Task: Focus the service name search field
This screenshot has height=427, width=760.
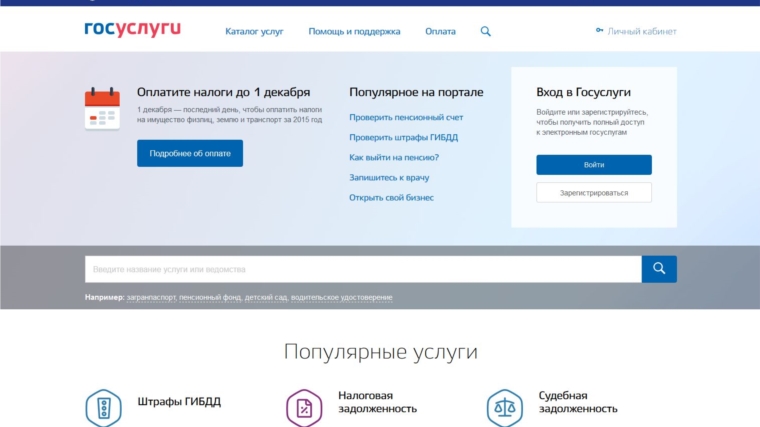Action: coord(363,269)
